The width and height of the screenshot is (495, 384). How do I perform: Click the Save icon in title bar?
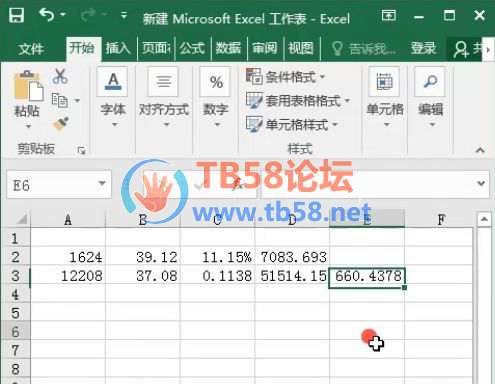(x=16, y=15)
